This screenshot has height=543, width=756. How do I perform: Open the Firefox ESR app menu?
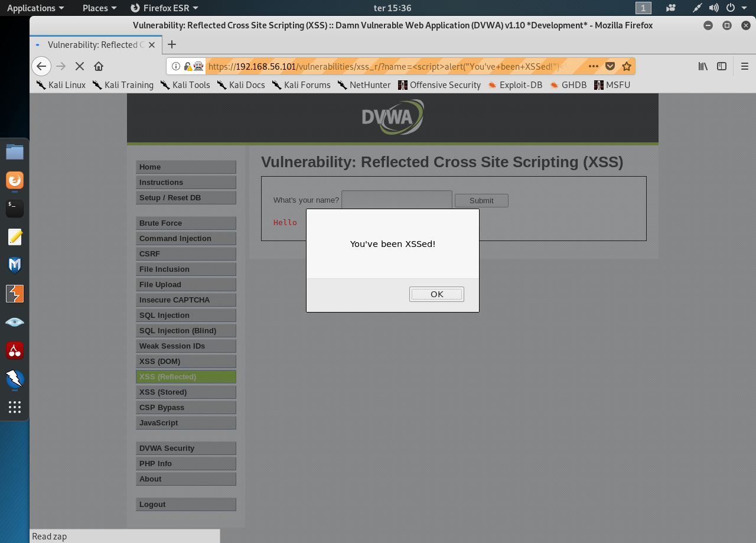point(164,8)
